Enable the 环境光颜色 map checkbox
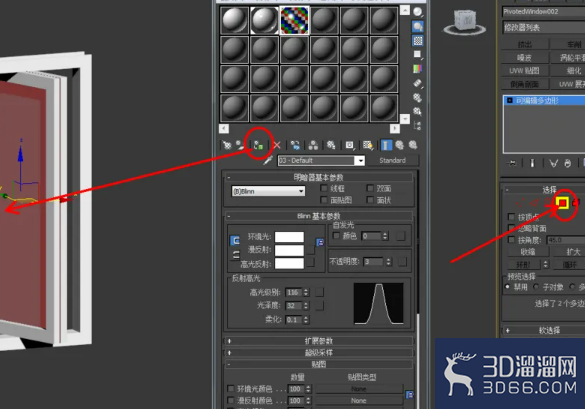 231,388
